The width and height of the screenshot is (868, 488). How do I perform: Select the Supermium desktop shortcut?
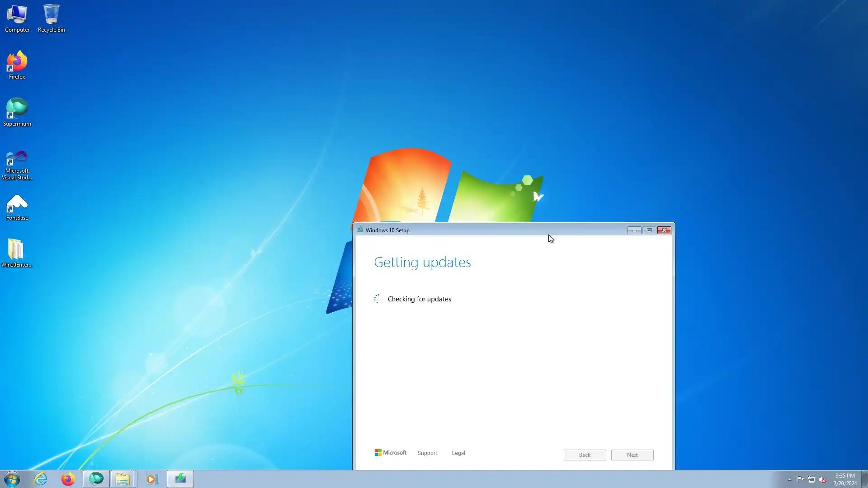click(17, 112)
